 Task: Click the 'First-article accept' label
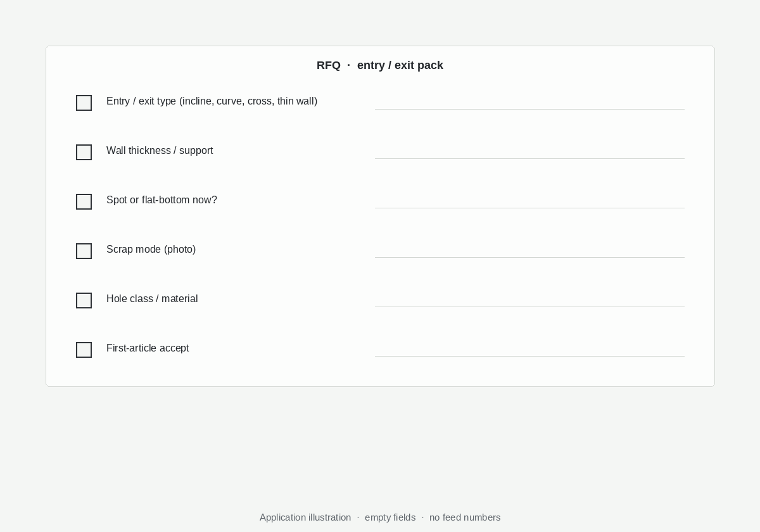click(148, 348)
